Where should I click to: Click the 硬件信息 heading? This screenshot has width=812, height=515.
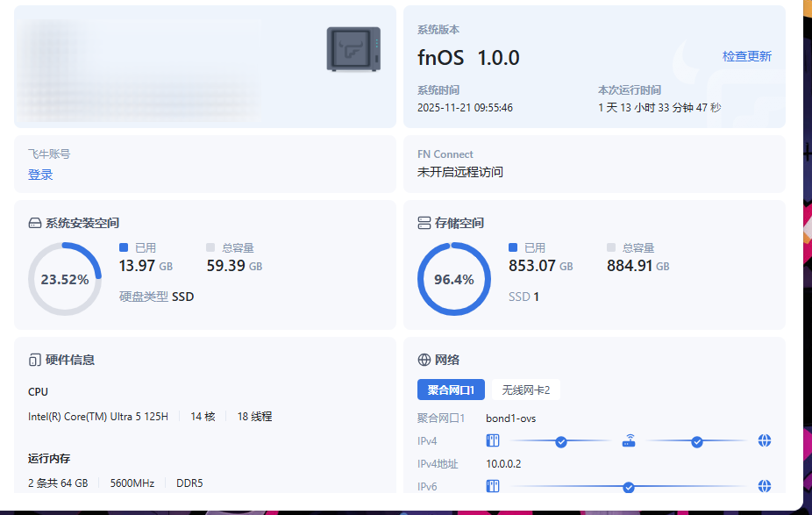[70, 360]
